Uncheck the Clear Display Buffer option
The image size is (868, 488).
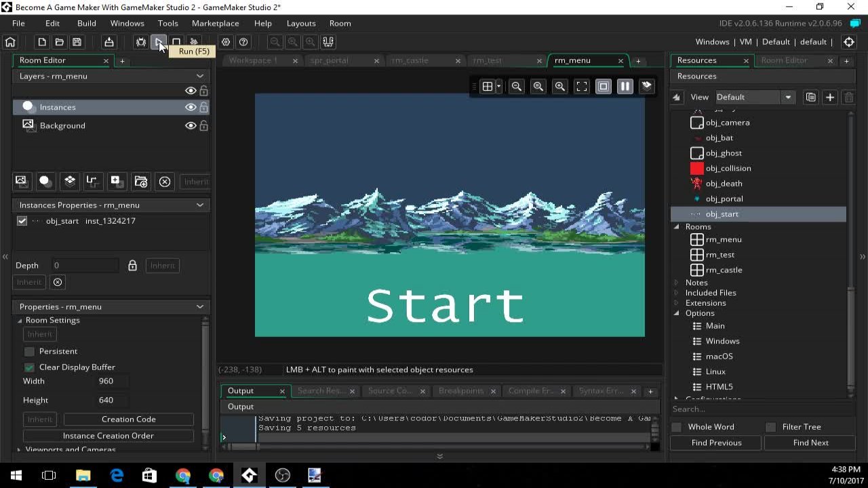pyautogui.click(x=29, y=367)
